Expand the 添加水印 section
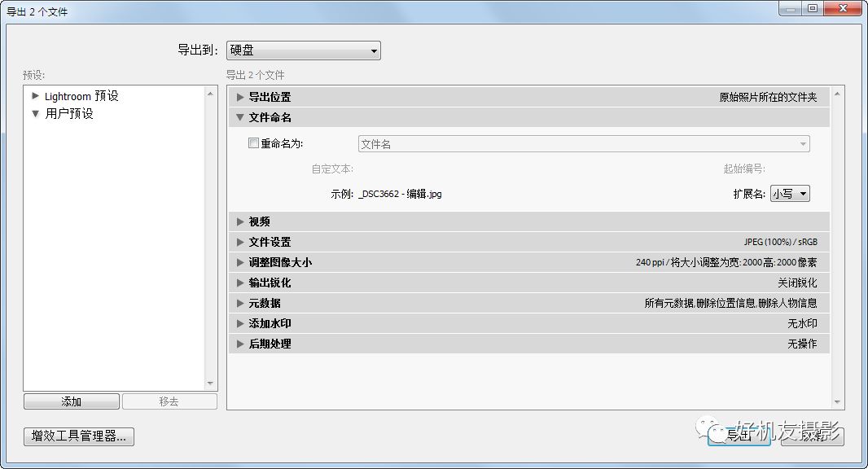This screenshot has width=868, height=469. tap(239, 323)
